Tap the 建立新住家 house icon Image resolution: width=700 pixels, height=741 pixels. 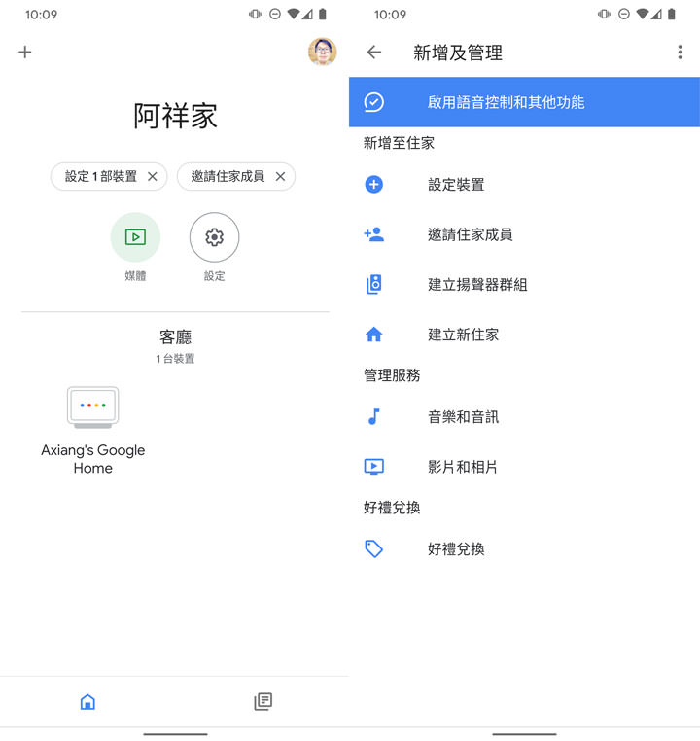(x=374, y=335)
